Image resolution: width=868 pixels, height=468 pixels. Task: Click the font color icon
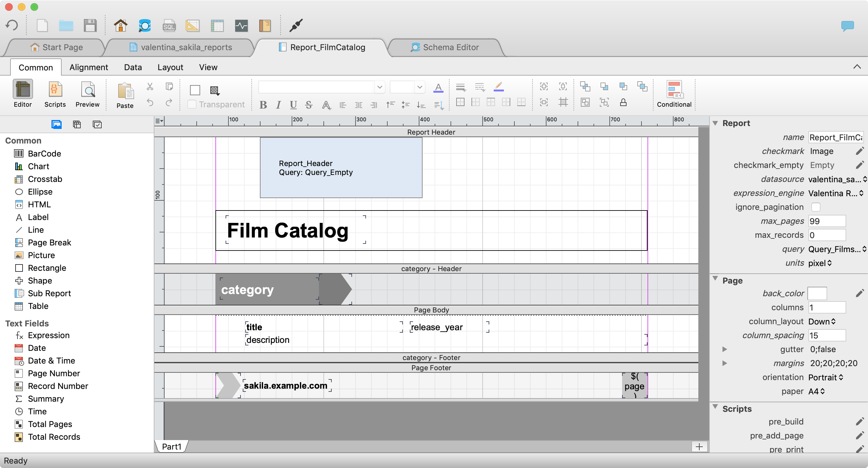pos(438,88)
